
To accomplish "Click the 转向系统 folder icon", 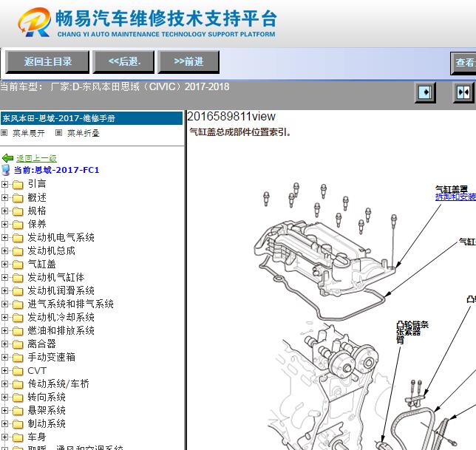I will coord(18,398).
